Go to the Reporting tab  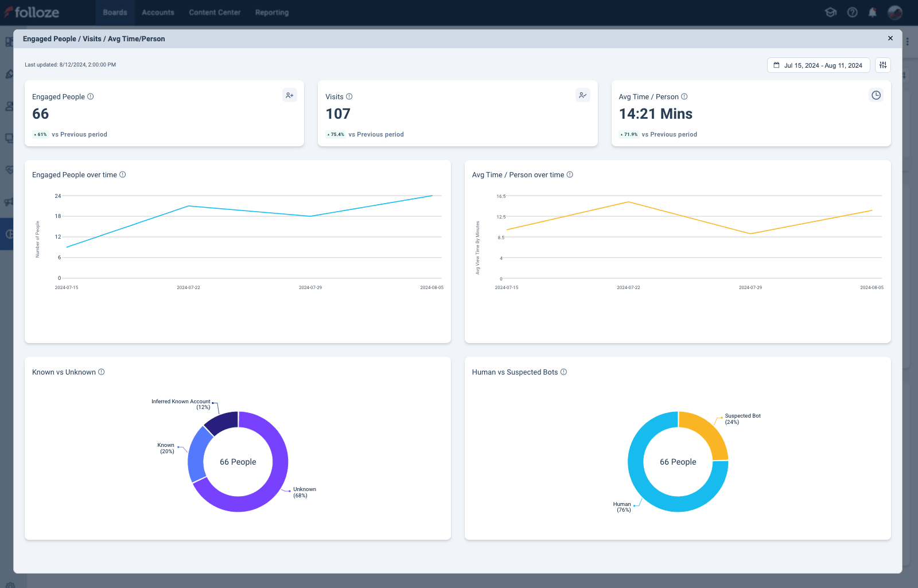pos(272,13)
